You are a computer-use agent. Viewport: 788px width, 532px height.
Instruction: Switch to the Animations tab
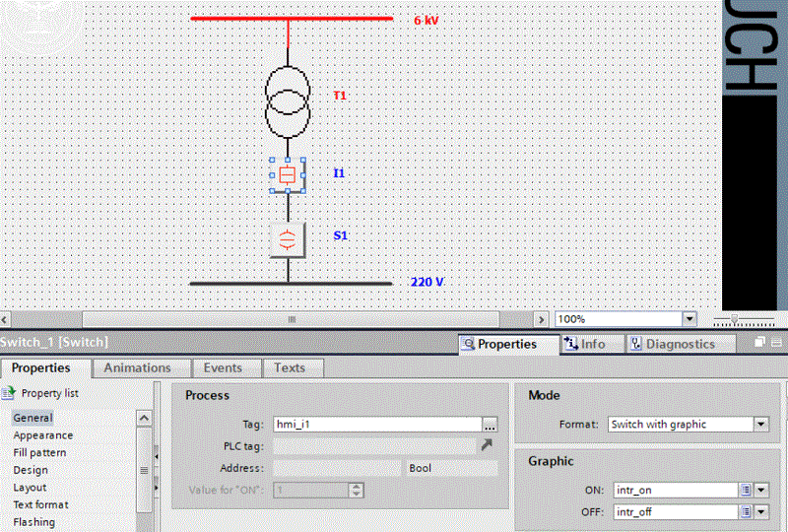click(x=137, y=367)
